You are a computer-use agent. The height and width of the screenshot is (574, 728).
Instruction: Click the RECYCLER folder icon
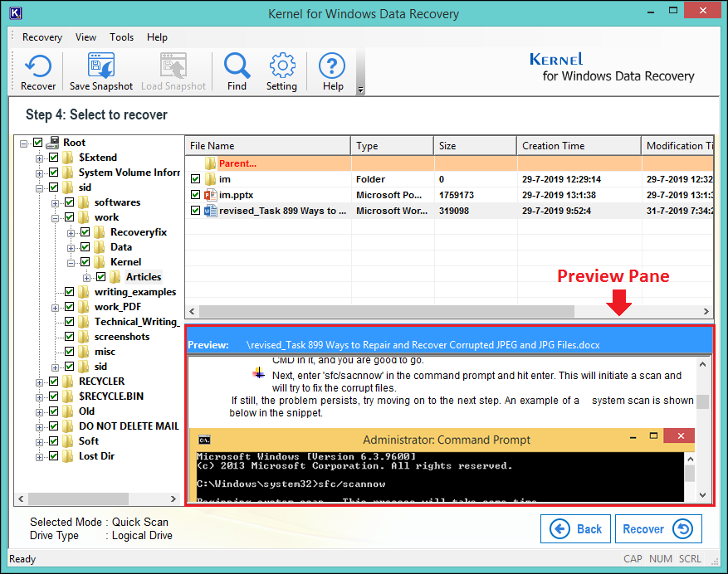point(68,382)
